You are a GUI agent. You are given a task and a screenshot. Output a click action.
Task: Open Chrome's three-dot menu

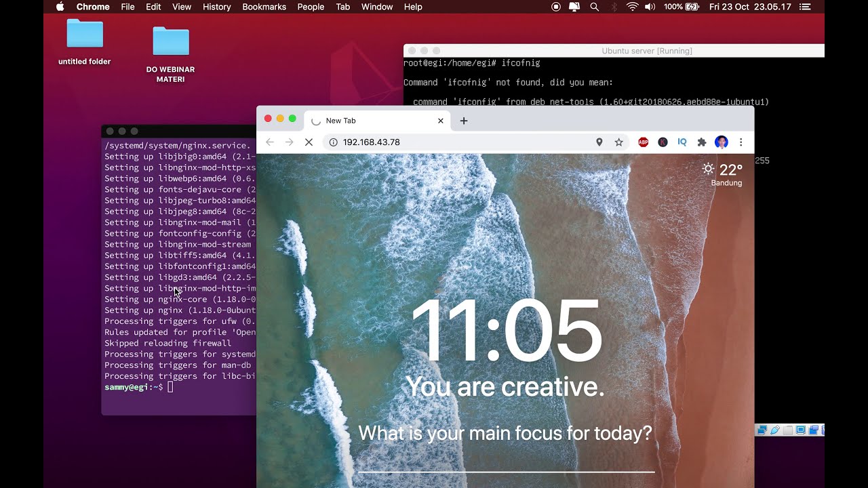[741, 142]
